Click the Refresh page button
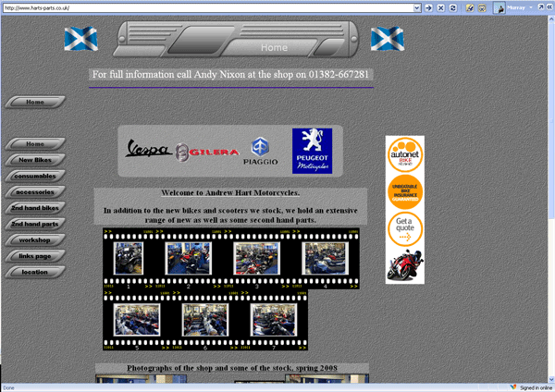The image size is (555, 392). click(452, 7)
